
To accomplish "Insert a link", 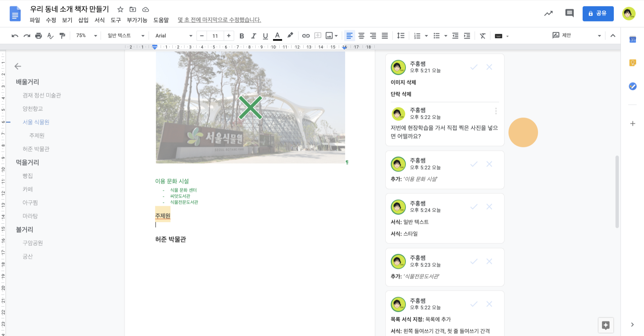I will [306, 36].
